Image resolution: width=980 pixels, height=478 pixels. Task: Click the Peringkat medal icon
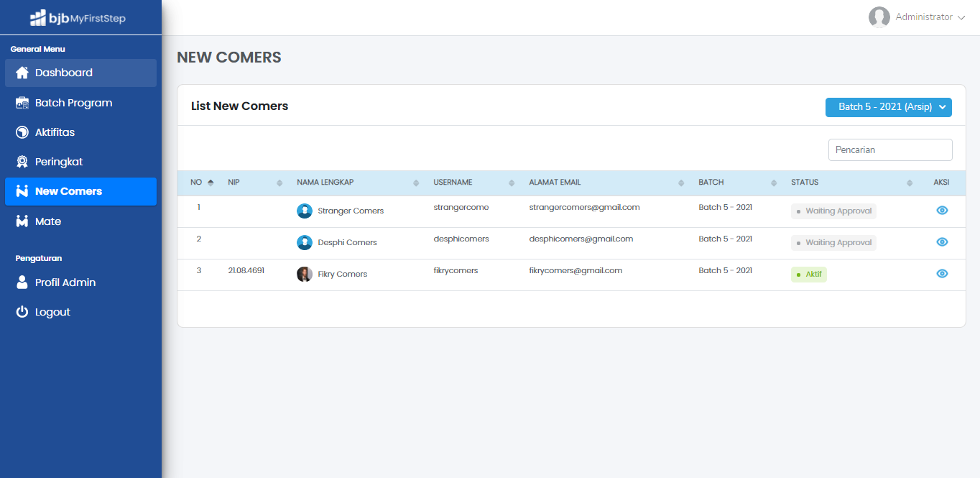(x=22, y=162)
